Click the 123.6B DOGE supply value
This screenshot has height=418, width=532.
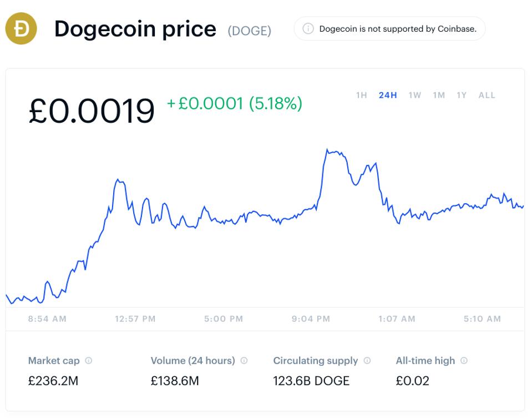point(311,381)
